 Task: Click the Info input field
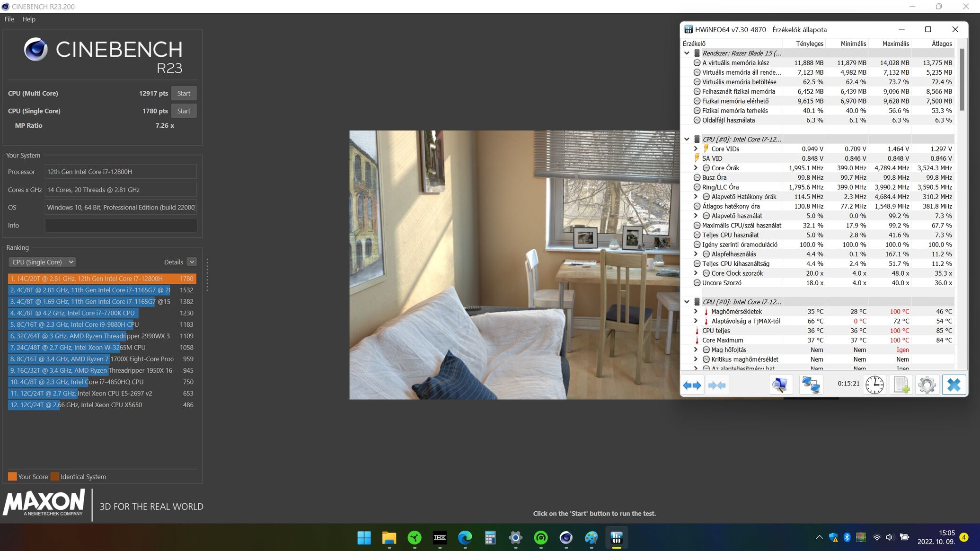coord(121,225)
